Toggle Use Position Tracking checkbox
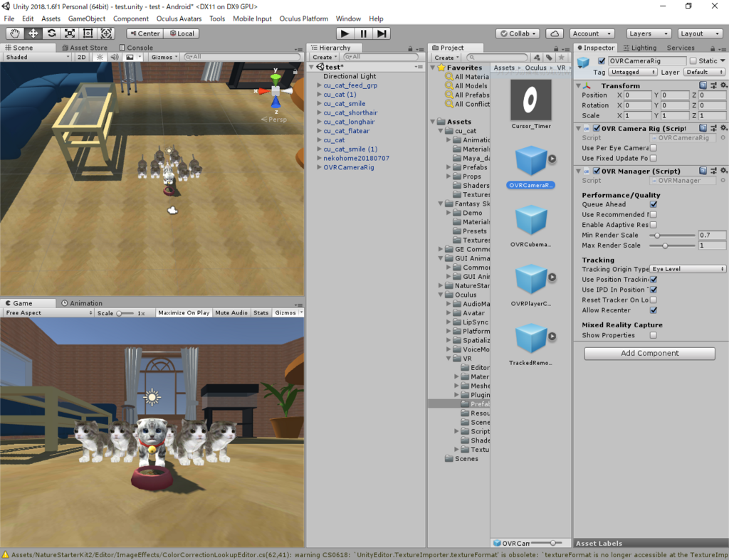This screenshot has width=729, height=560. (654, 280)
